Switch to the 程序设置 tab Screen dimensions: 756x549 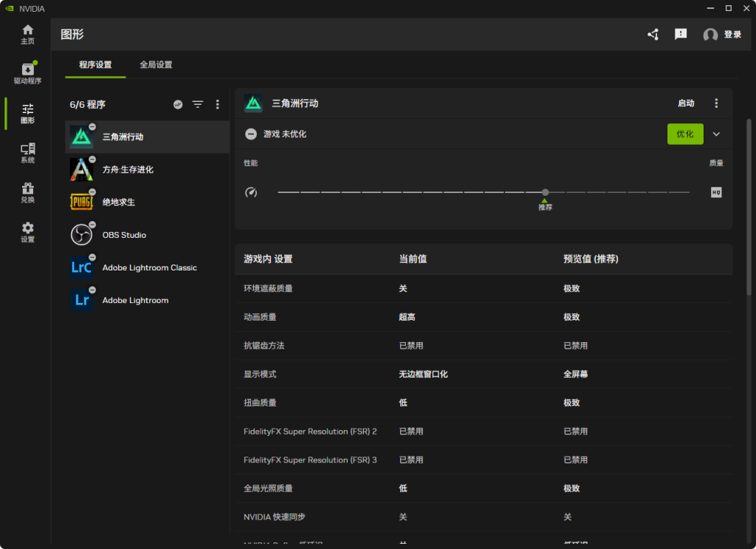point(95,64)
